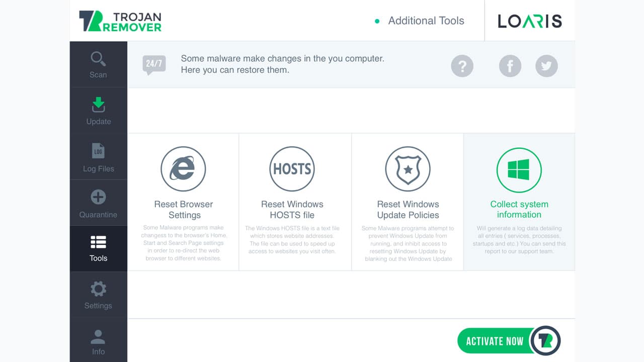
Task: Click the green Windows logo icon
Action: coord(519,170)
